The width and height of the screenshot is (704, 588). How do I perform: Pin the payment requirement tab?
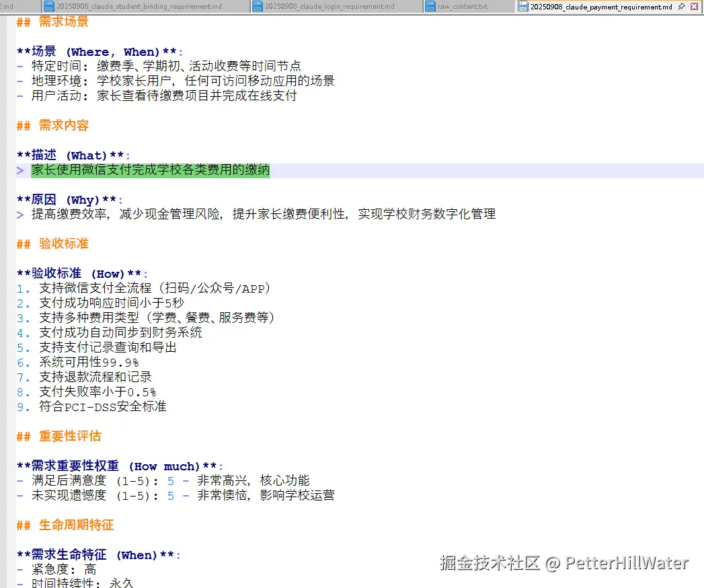pyautogui.click(x=682, y=6)
